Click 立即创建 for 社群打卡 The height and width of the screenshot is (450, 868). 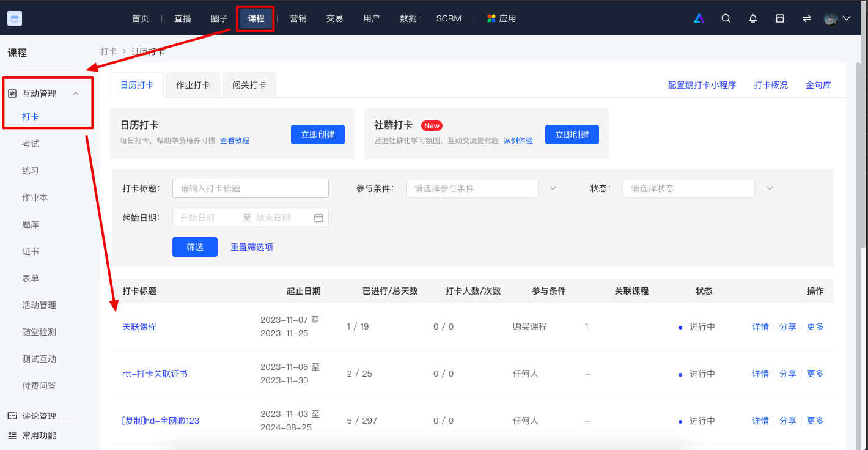(572, 135)
